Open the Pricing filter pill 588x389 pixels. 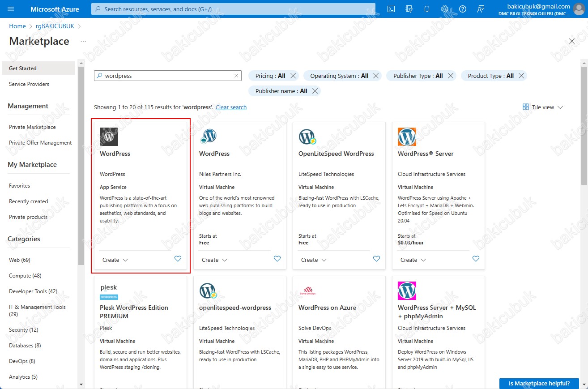click(270, 76)
